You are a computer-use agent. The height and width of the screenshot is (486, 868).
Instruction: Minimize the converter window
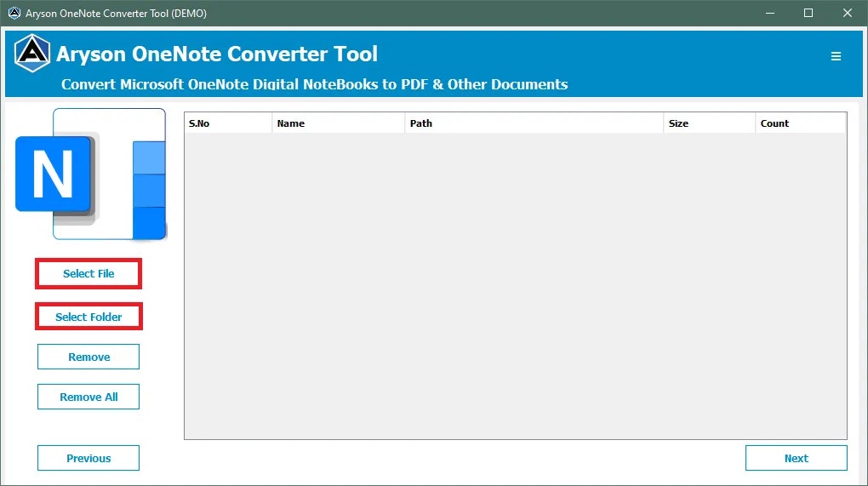770,13
